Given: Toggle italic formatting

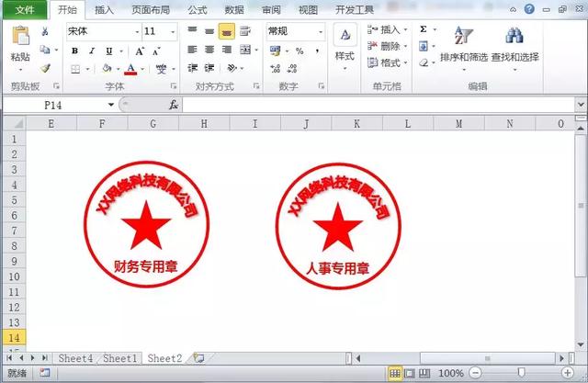Looking at the screenshot, I should [92, 51].
